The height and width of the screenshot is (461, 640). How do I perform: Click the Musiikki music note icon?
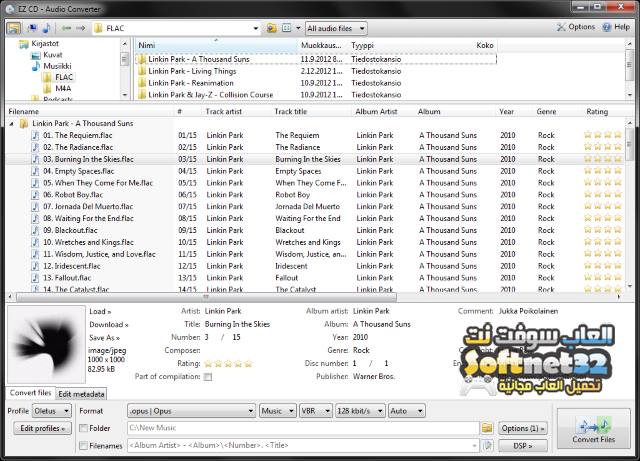coord(36,66)
